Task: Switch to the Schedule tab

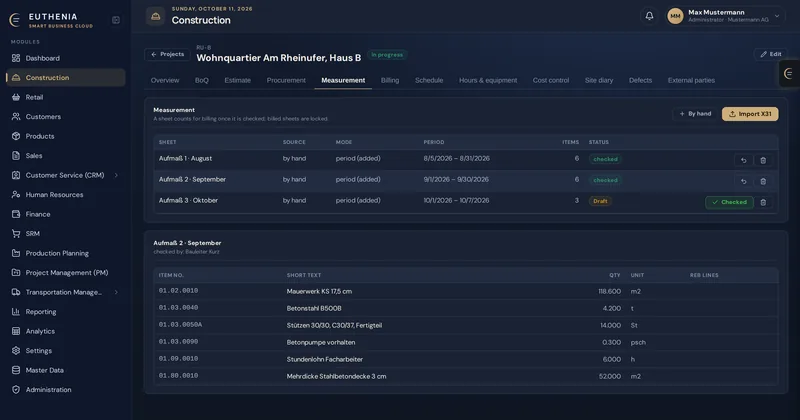Action: click(x=429, y=80)
